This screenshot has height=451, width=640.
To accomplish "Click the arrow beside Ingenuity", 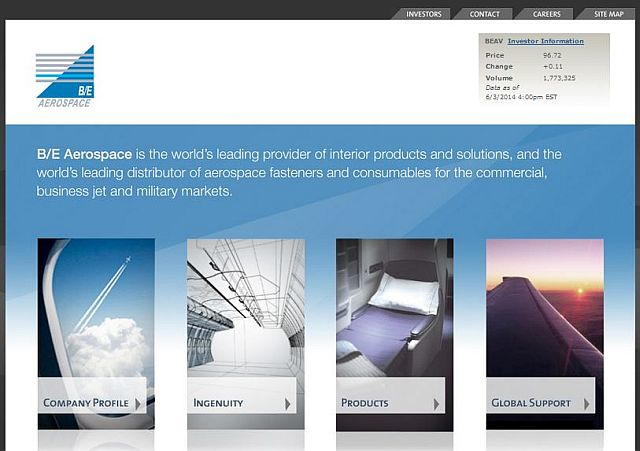I will point(288,404).
